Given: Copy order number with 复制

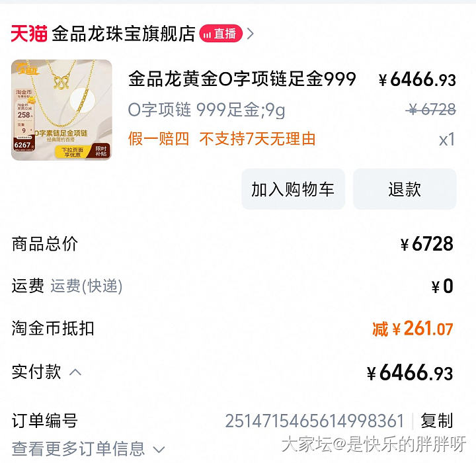Looking at the screenshot, I should tap(436, 421).
